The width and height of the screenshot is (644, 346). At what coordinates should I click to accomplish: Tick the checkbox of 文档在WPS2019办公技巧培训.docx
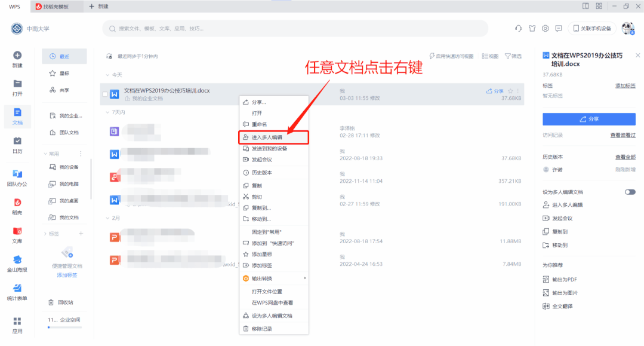[105, 94]
